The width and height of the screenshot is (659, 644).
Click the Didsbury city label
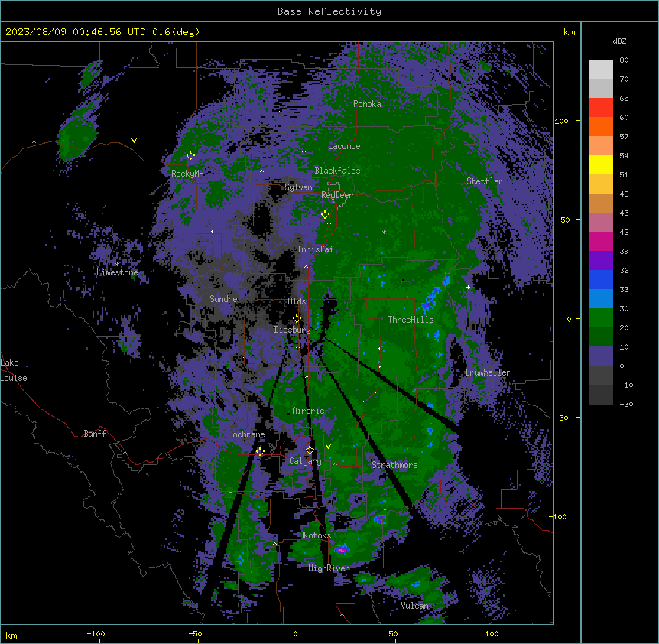point(293,330)
